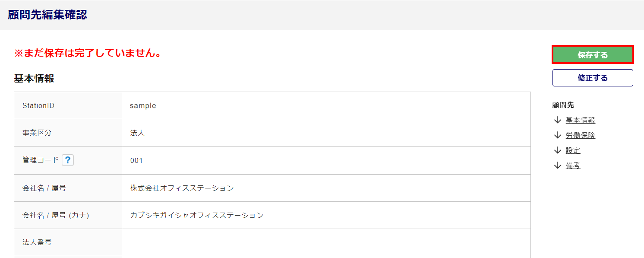Click the down arrow beside 設定

point(557,150)
